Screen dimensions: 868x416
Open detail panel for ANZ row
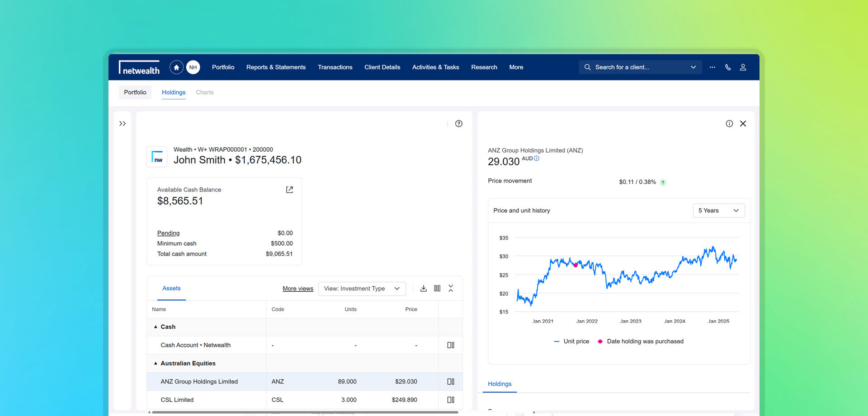coord(451,382)
